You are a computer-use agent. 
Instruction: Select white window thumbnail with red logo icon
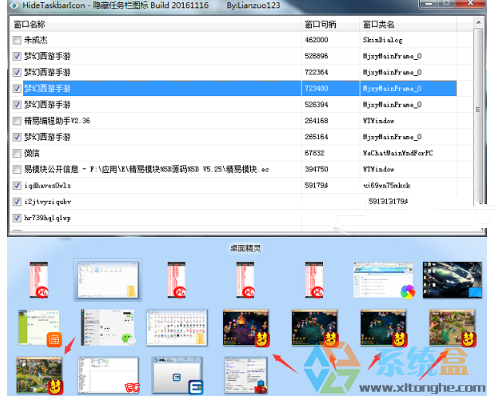tap(108, 375)
